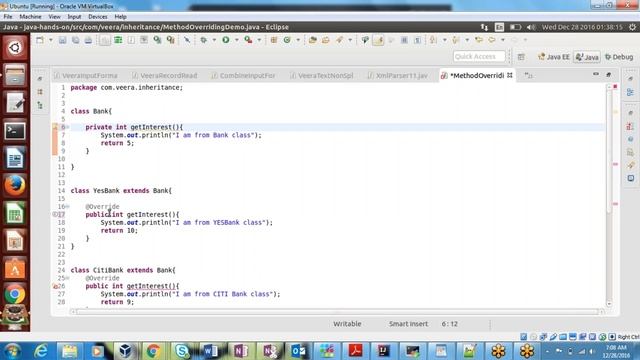
Task: Toggle Show Whitespace Characters icon
Action: click(x=417, y=40)
